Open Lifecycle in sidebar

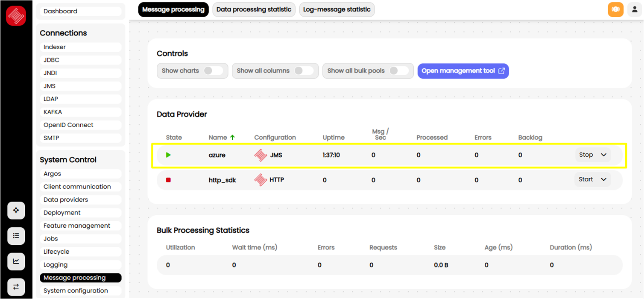(80, 252)
